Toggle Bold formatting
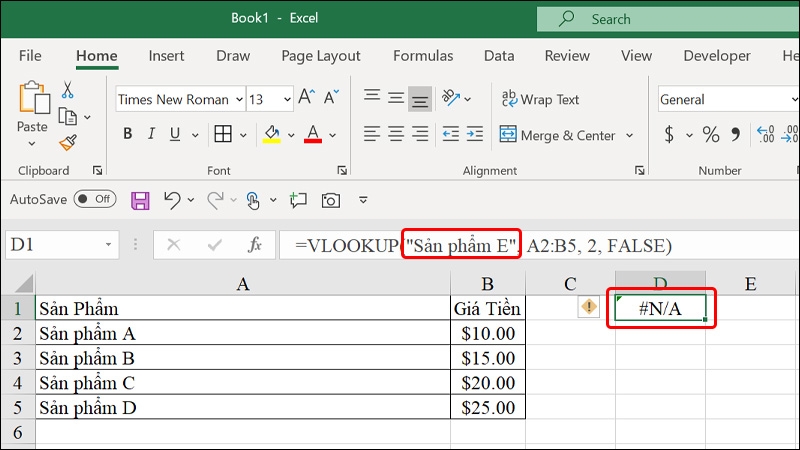800x450 pixels. pos(127,135)
